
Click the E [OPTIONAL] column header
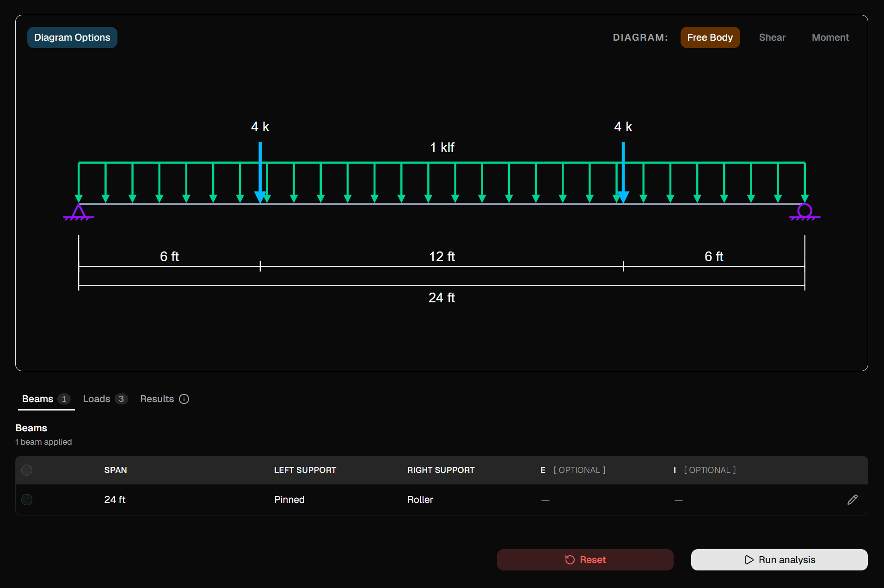pyautogui.click(x=573, y=470)
